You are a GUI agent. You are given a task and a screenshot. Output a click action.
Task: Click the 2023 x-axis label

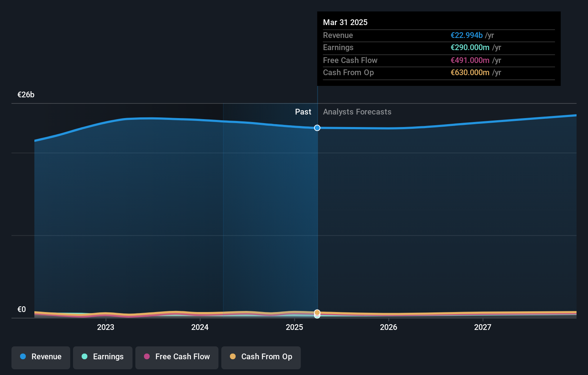[x=106, y=327]
